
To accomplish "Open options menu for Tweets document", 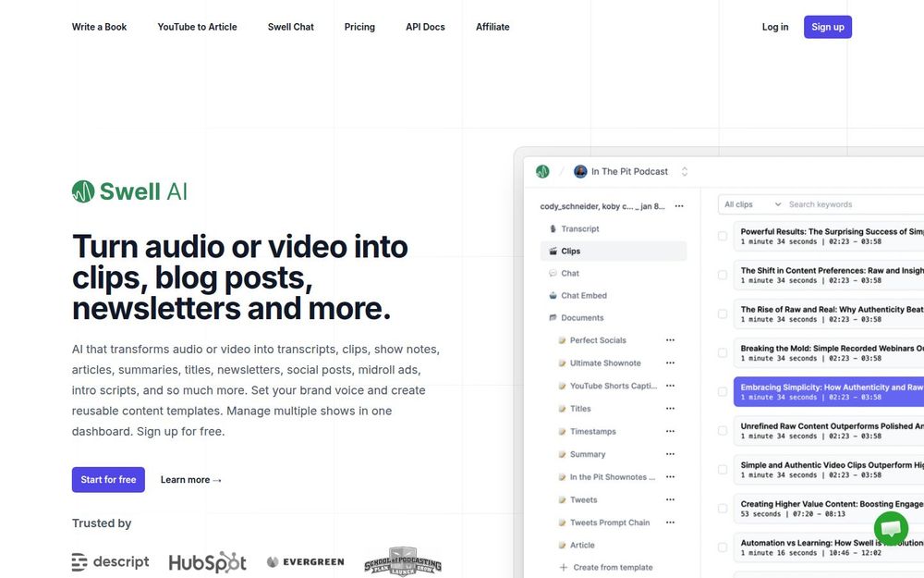I will point(670,499).
